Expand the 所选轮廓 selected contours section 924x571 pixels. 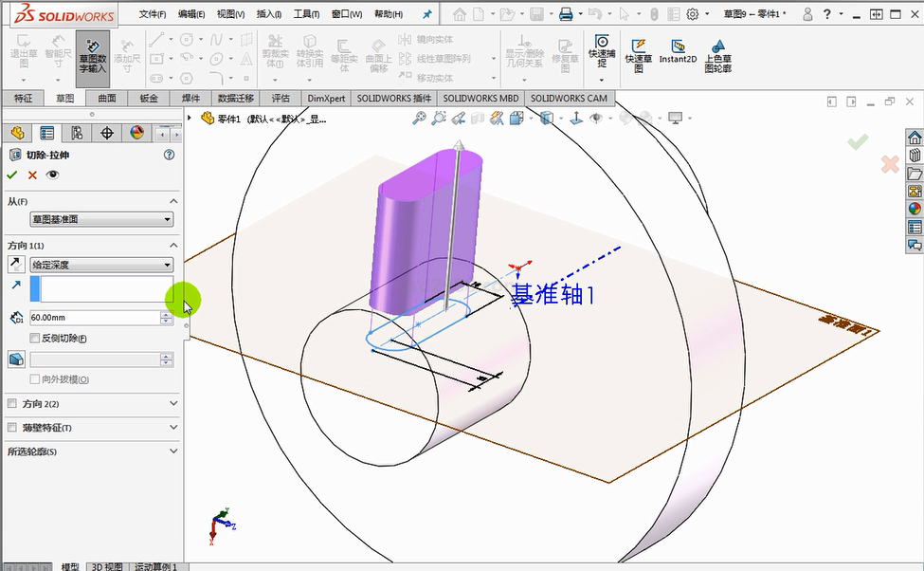(172, 451)
